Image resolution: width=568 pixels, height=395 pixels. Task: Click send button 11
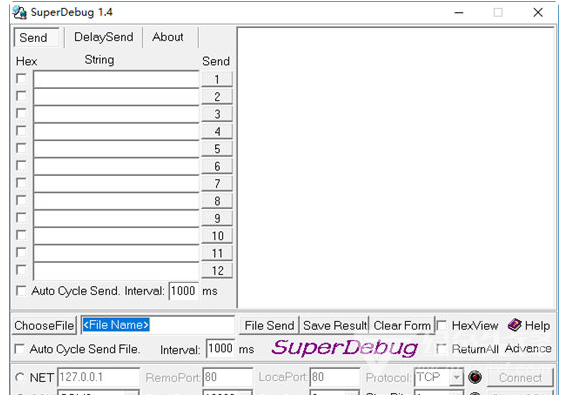click(217, 253)
